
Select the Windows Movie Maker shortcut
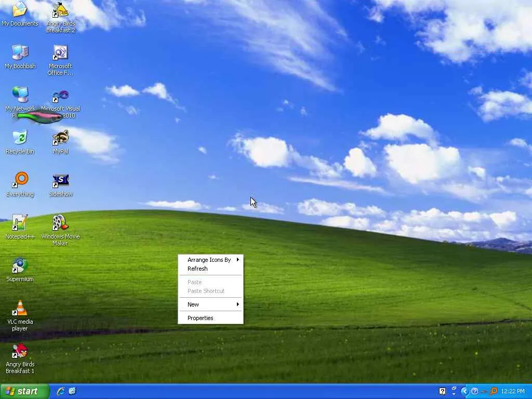pos(60,230)
